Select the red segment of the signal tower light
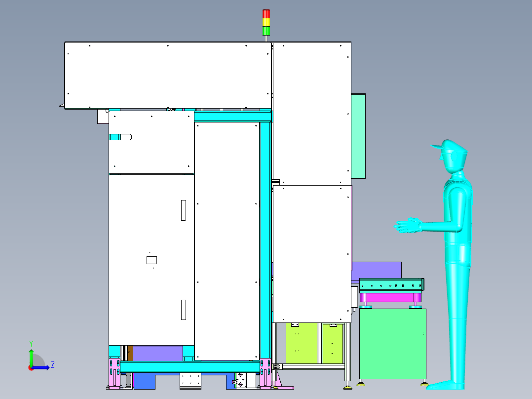 tap(266, 14)
